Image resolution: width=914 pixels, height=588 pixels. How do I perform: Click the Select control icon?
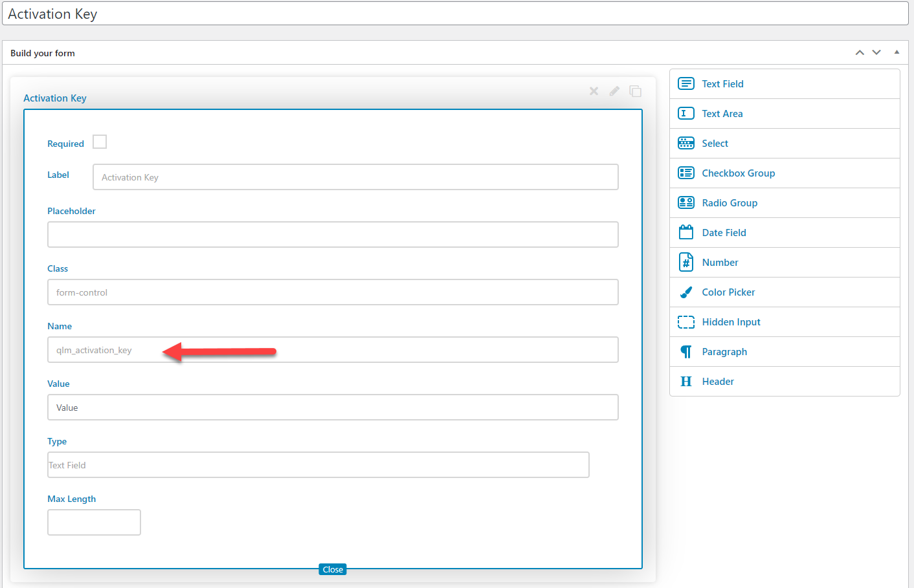coord(686,143)
